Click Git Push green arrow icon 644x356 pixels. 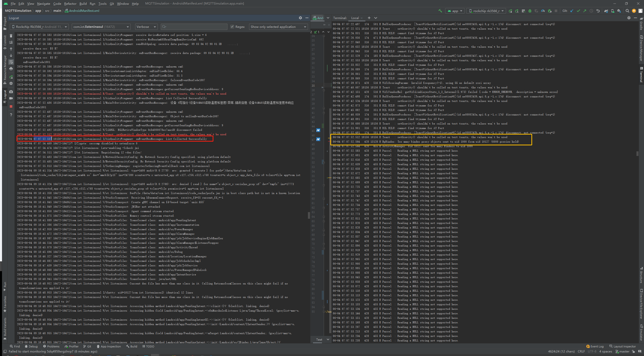click(585, 11)
